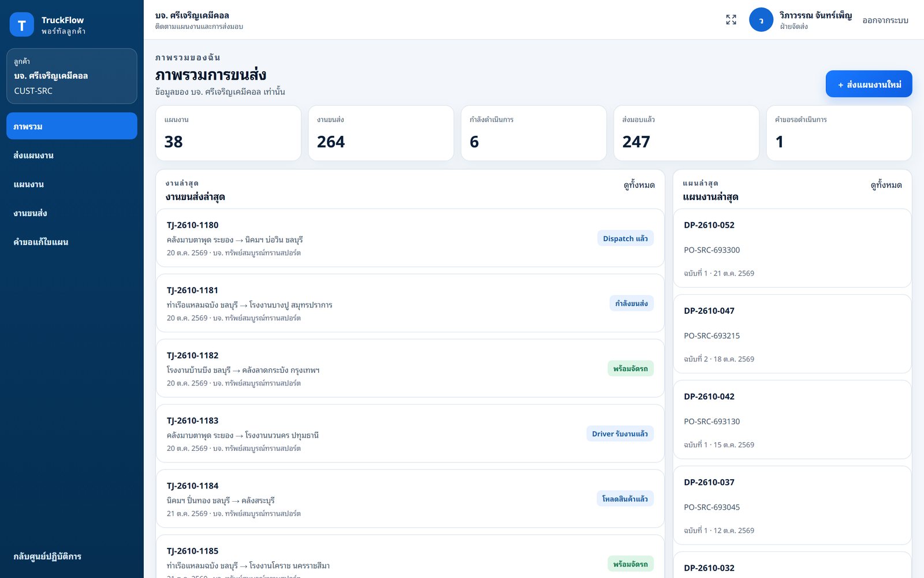Open plan DP-2610-037
This screenshot has width=924, height=578.
tap(792, 505)
